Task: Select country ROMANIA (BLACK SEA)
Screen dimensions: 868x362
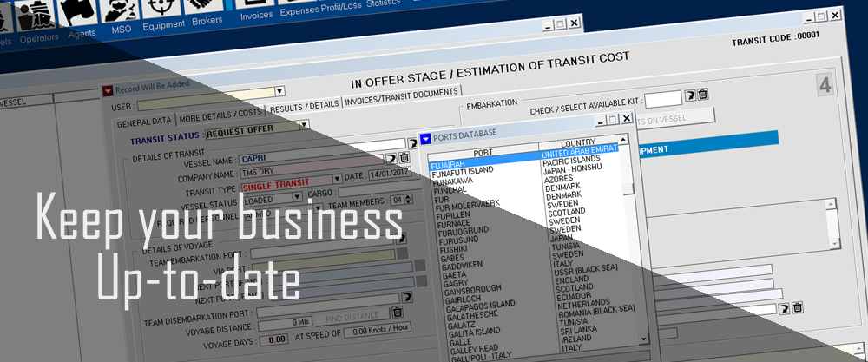Action: 595,310
